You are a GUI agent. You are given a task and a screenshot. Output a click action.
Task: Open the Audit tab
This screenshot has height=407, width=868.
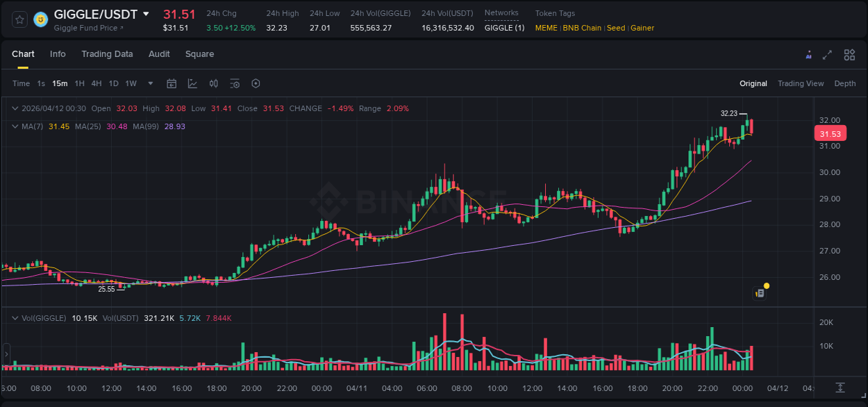tap(159, 54)
